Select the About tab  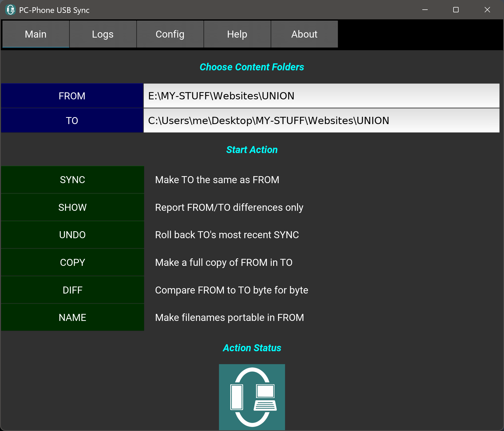pos(304,34)
